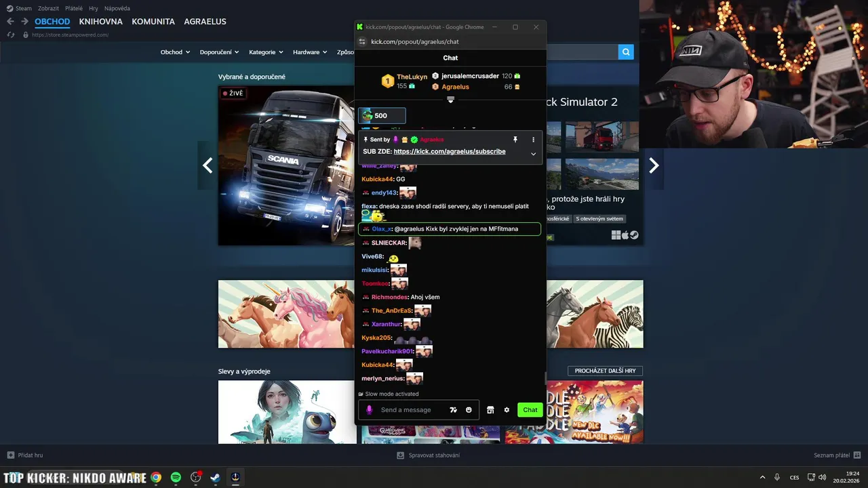Viewport: 868px width, 488px height.
Task: Expand the Obchod dropdown in store nav
Action: (175, 52)
